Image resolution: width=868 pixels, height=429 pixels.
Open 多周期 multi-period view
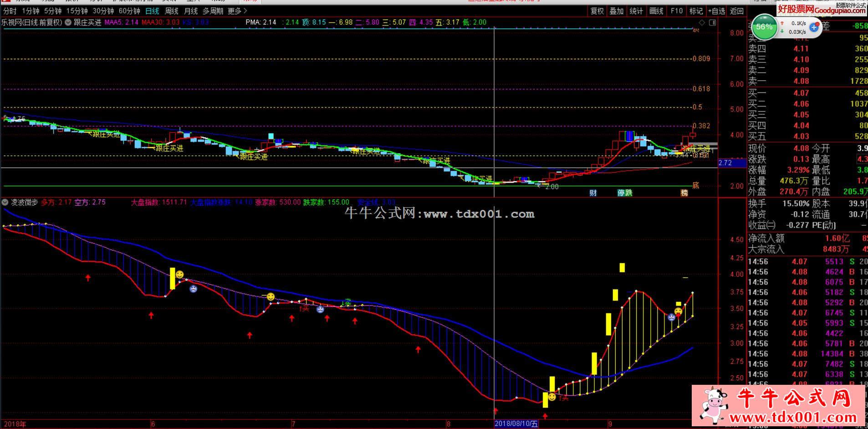point(213,11)
